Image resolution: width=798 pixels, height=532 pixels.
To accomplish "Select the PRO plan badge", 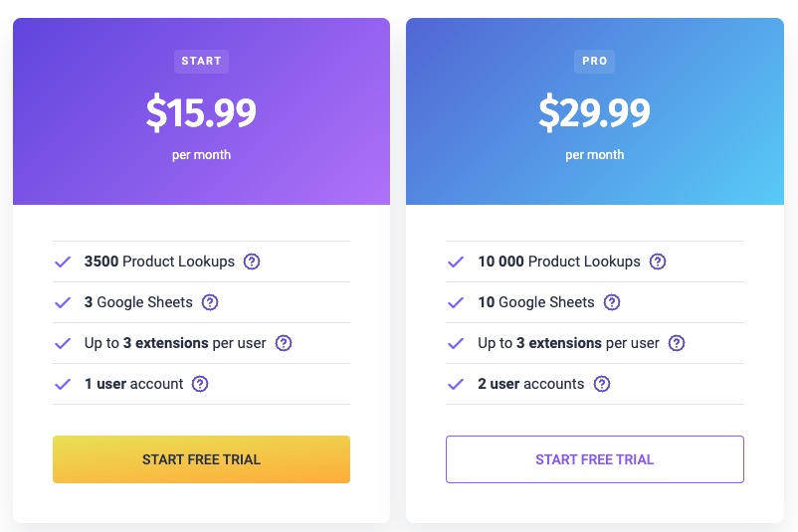I will [594, 62].
